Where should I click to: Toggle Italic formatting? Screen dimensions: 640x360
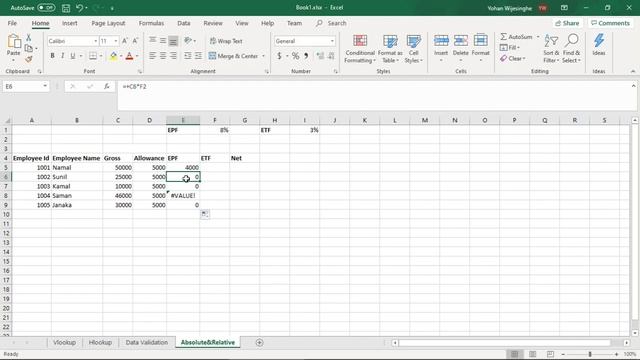tap(62, 56)
